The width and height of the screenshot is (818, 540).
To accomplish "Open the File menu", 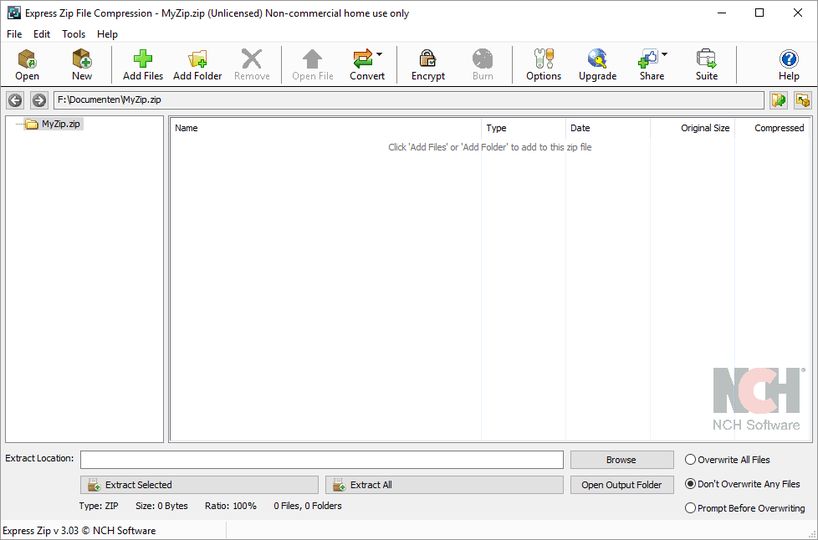I will click(x=14, y=34).
